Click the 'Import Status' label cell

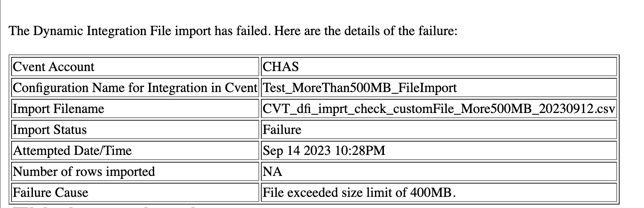coord(135,130)
